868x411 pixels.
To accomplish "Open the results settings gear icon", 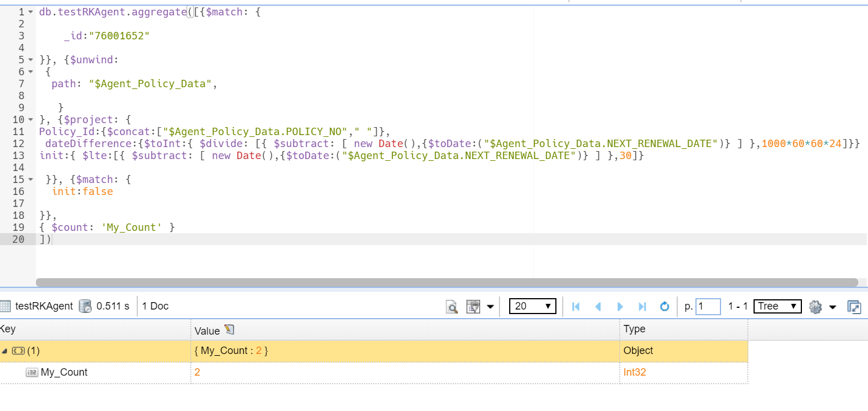I will 814,306.
